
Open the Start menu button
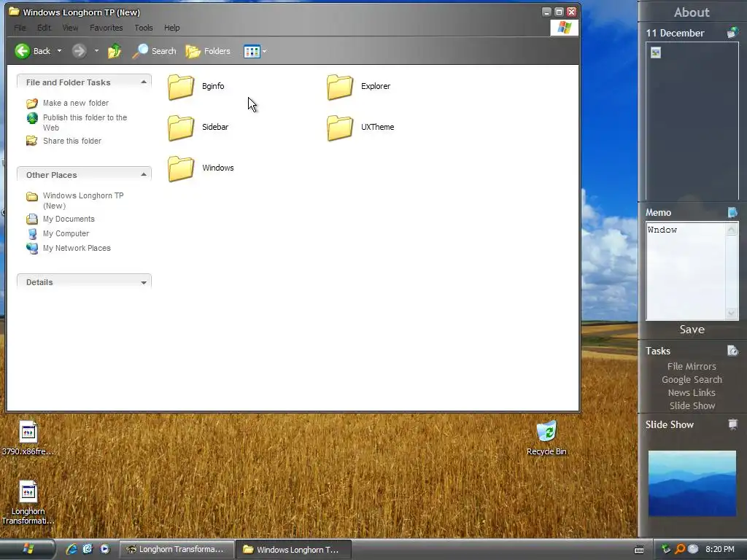[x=28, y=549]
